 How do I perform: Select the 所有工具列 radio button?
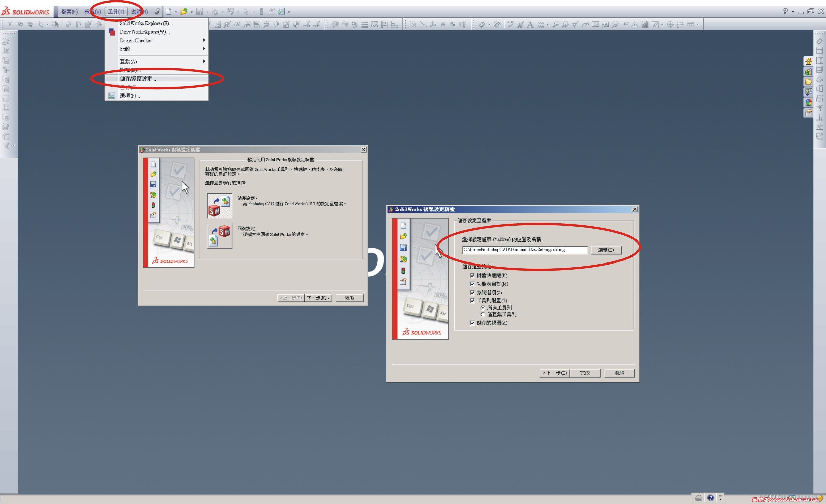(483, 308)
